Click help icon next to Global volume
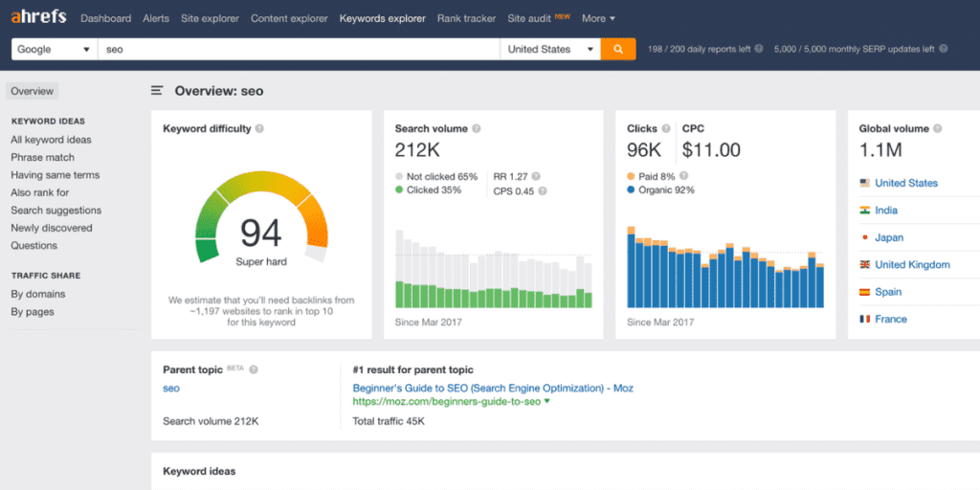 pyautogui.click(x=938, y=128)
